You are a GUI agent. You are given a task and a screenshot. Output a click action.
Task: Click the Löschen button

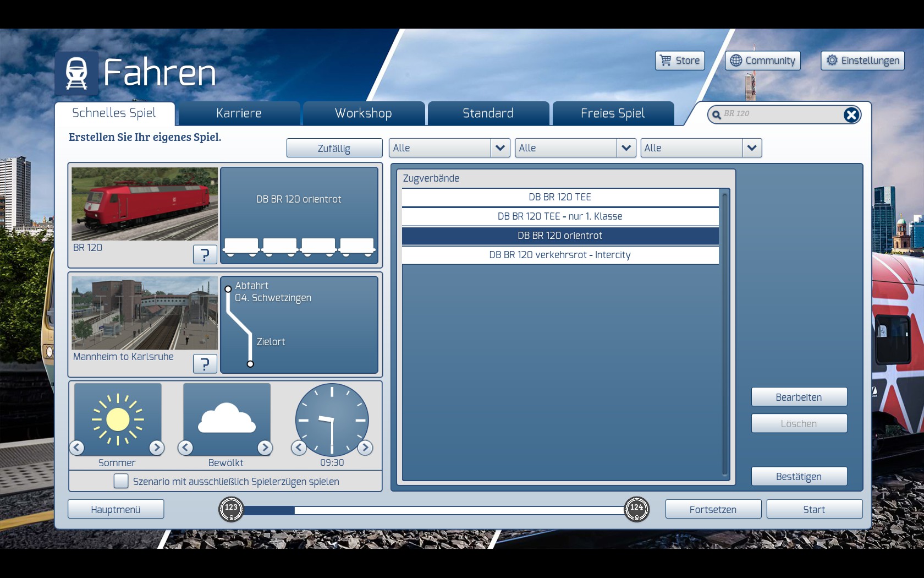799,424
